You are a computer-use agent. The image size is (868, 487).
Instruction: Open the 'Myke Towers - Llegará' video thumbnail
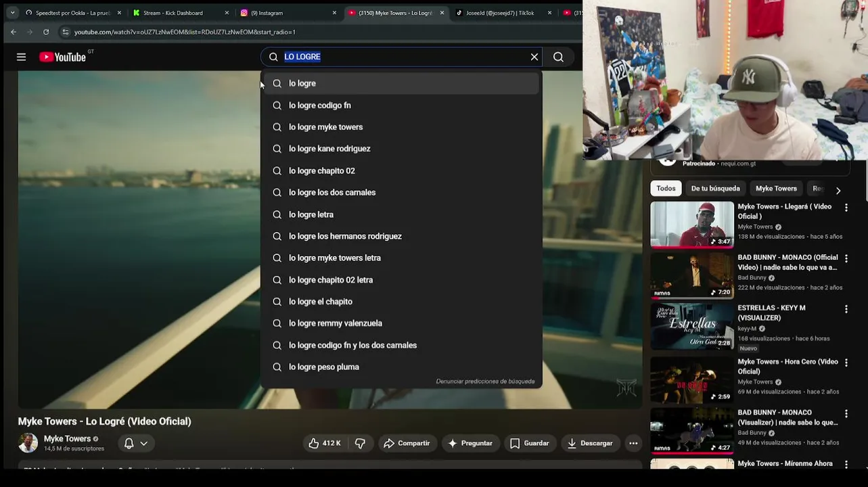(692, 225)
